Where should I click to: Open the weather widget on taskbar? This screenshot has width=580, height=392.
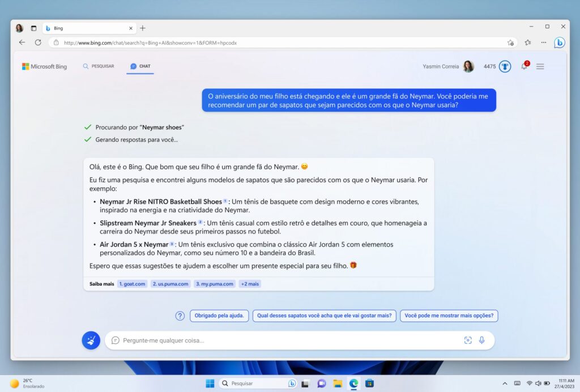[x=27, y=384]
